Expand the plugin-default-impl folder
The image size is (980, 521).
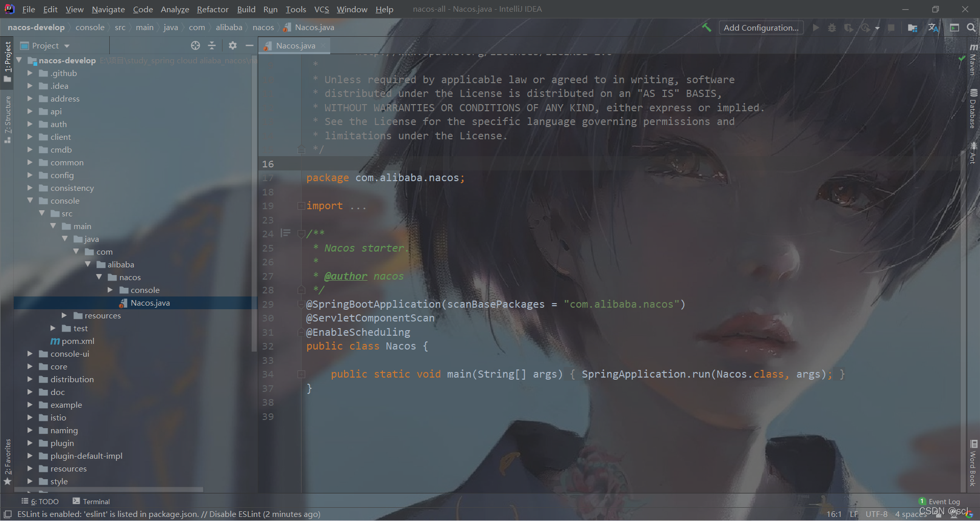coord(30,456)
